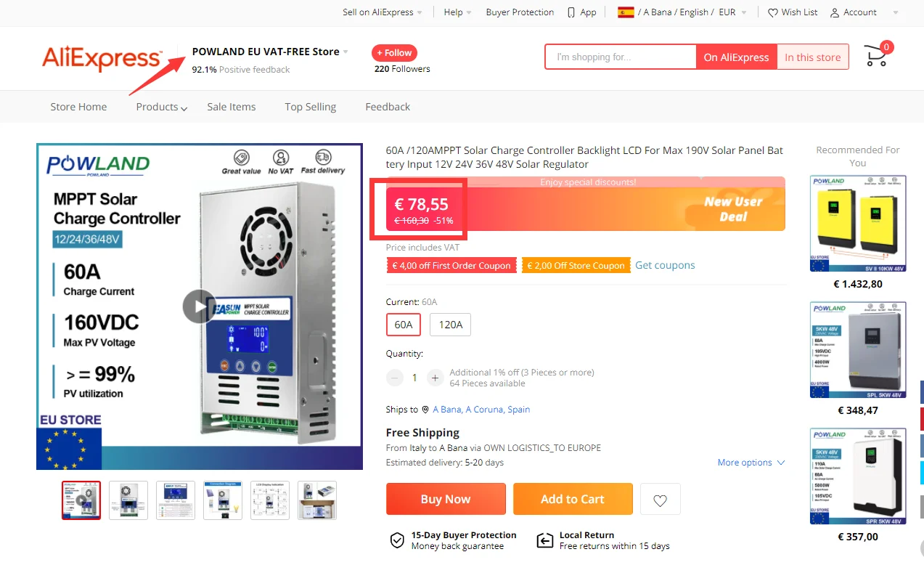Click the App phone icon
Image resolution: width=924 pixels, height=581 pixels.
pos(572,12)
